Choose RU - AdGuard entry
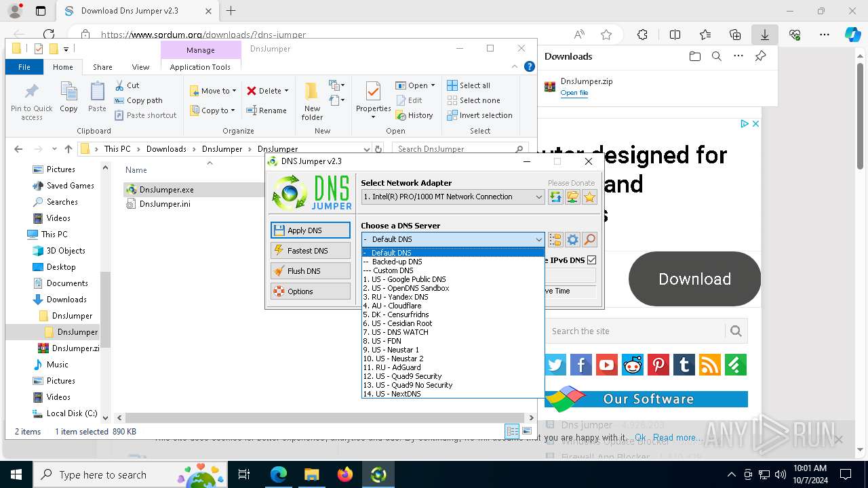Viewport: 868px width, 488px height. click(453, 367)
